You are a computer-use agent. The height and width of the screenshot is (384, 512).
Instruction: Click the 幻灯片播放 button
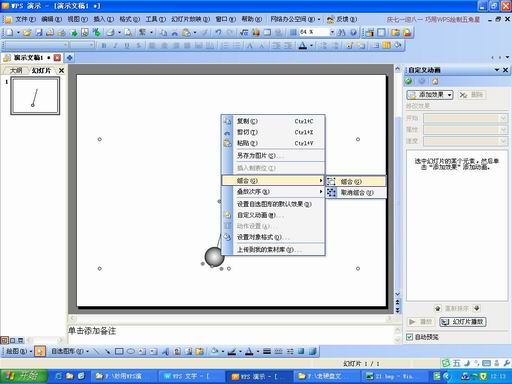[x=463, y=322]
